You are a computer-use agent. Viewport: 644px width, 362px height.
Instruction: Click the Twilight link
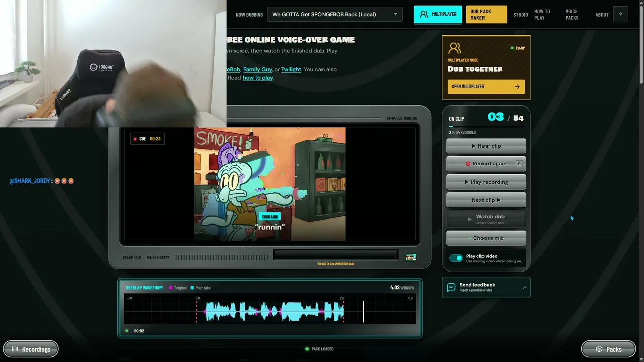[x=291, y=69]
